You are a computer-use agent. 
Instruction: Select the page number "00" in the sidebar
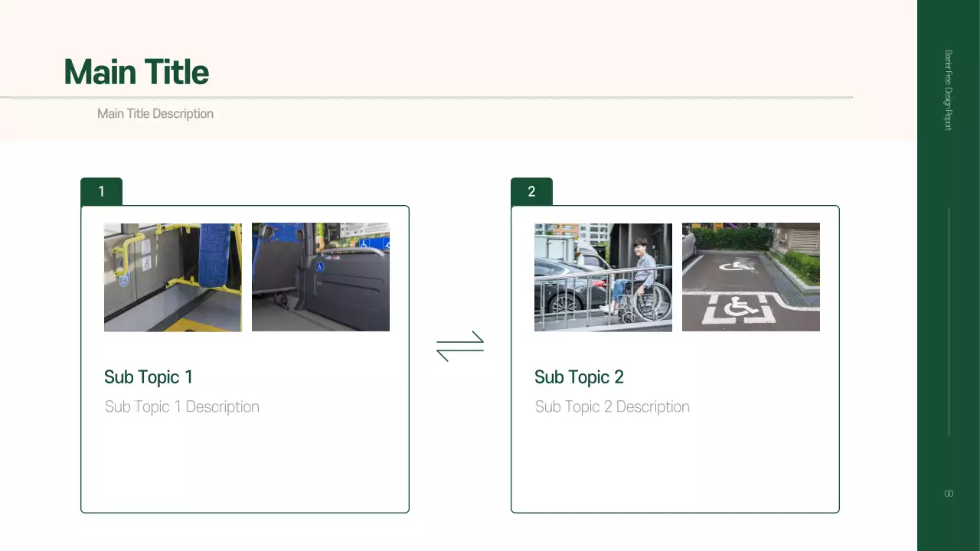948,494
